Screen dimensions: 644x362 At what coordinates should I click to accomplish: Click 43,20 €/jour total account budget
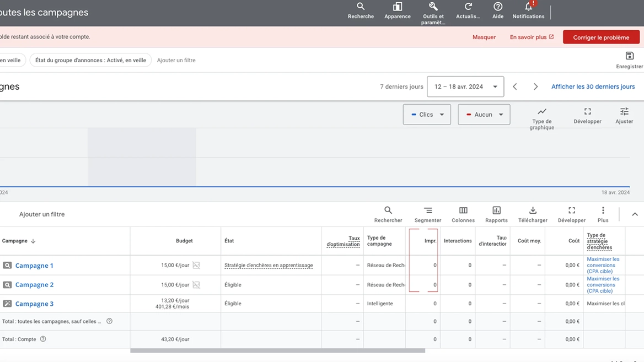pyautogui.click(x=175, y=339)
